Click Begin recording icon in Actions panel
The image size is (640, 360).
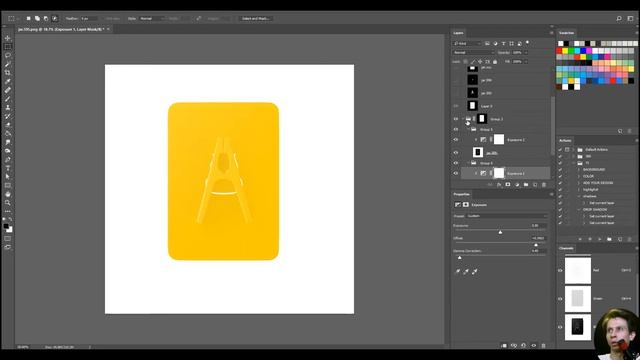click(590, 239)
